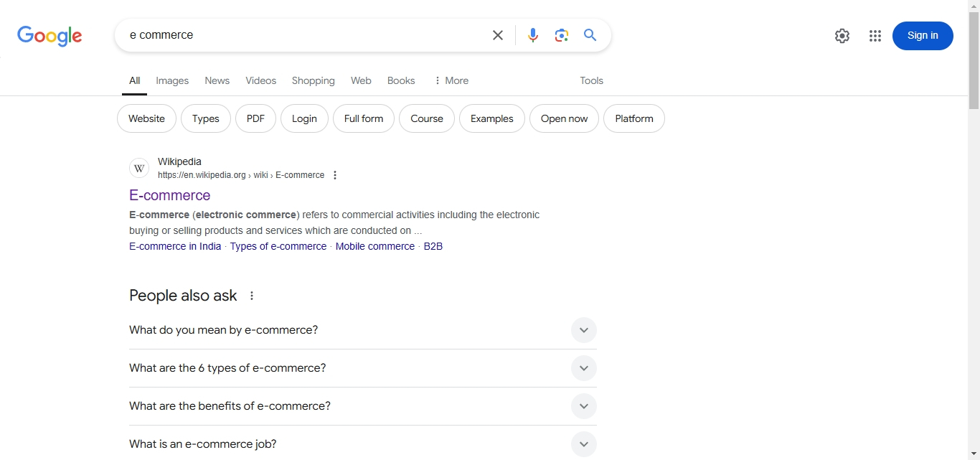Open Tools options
The width and height of the screenshot is (980, 460).
coord(592,81)
